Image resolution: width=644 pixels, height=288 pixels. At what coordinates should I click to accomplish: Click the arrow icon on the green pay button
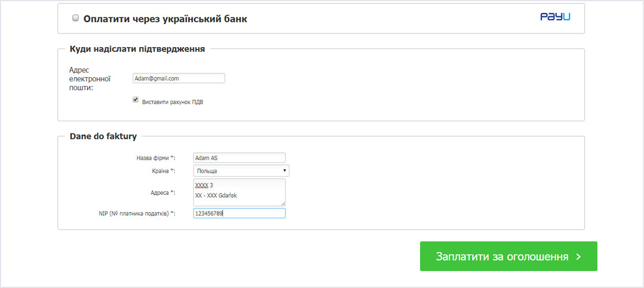tap(579, 257)
